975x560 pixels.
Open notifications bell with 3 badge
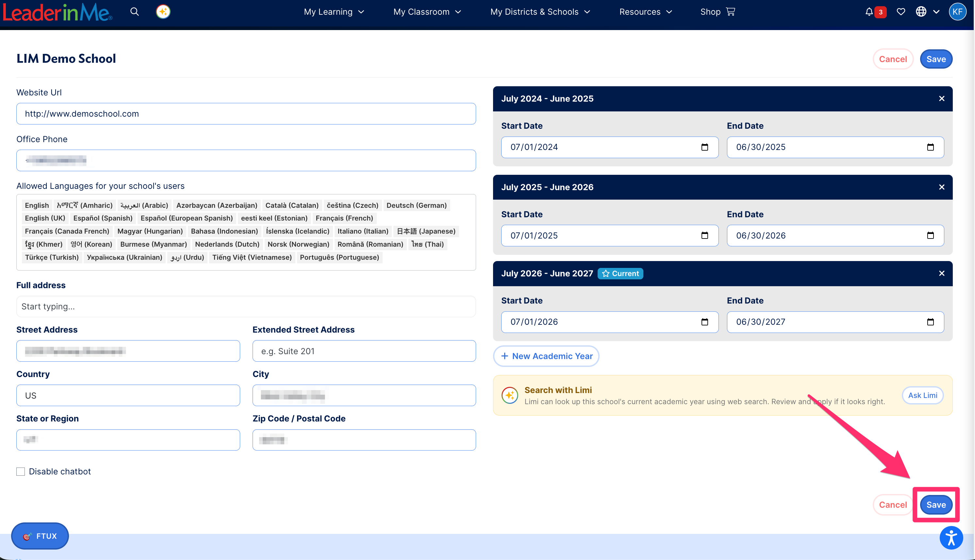875,12
